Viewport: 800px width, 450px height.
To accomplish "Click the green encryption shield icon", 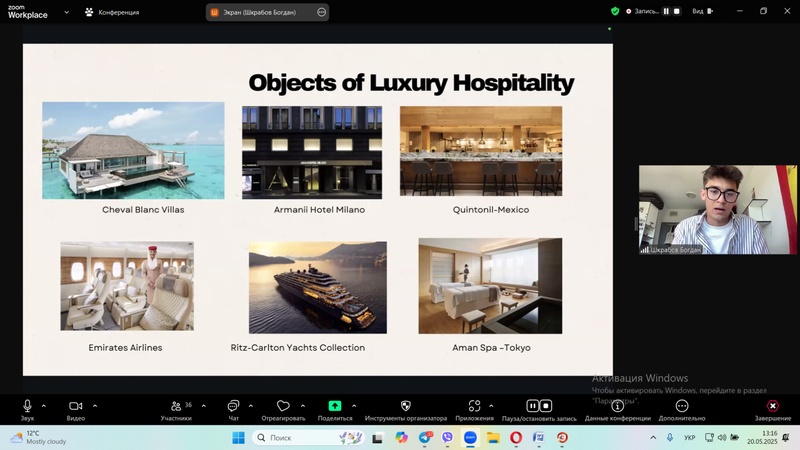I will [x=615, y=11].
